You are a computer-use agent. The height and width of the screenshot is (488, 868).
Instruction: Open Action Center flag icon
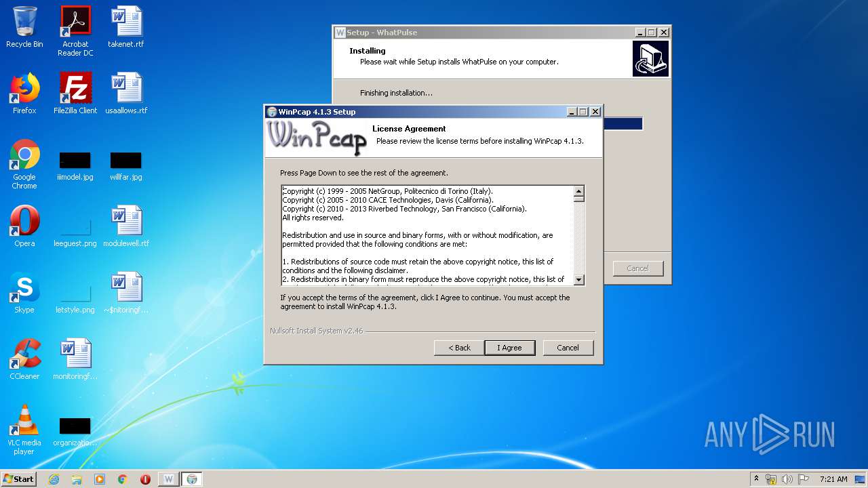click(804, 479)
